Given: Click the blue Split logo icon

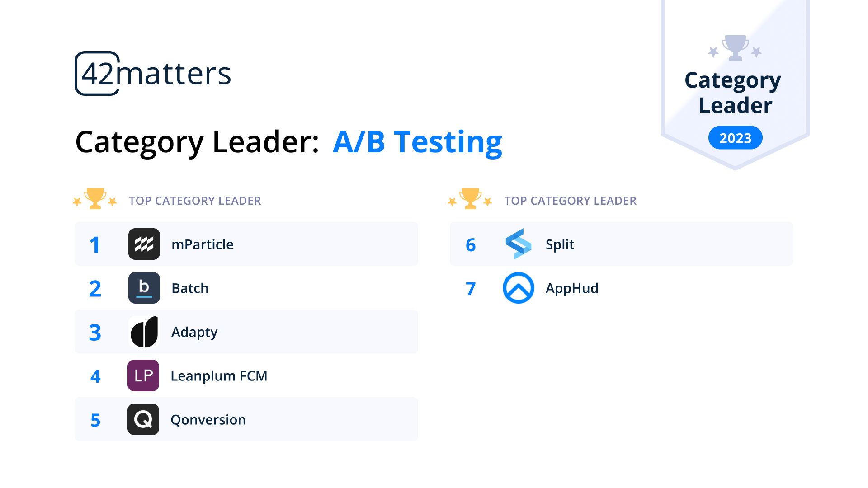Looking at the screenshot, I should point(519,244).
